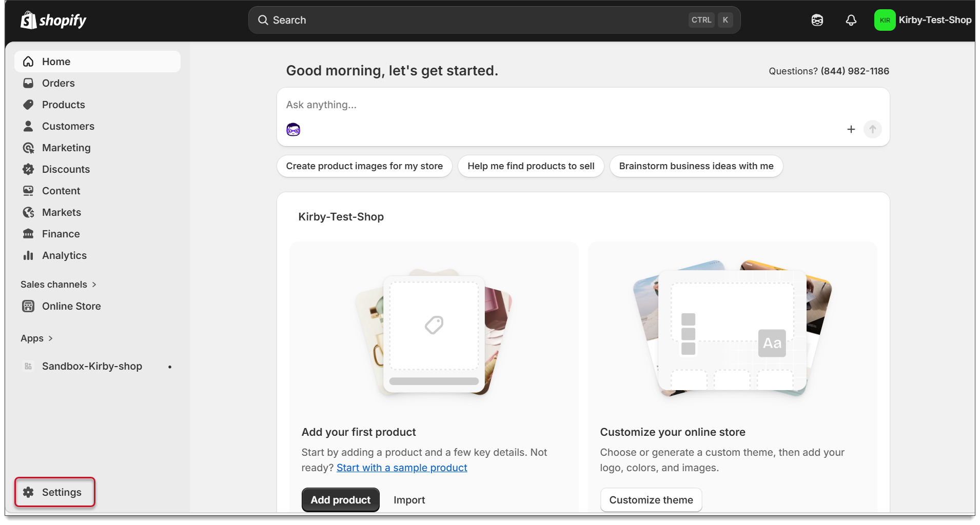Click the Home house icon
This screenshot has height=525, width=980.
[x=28, y=62]
